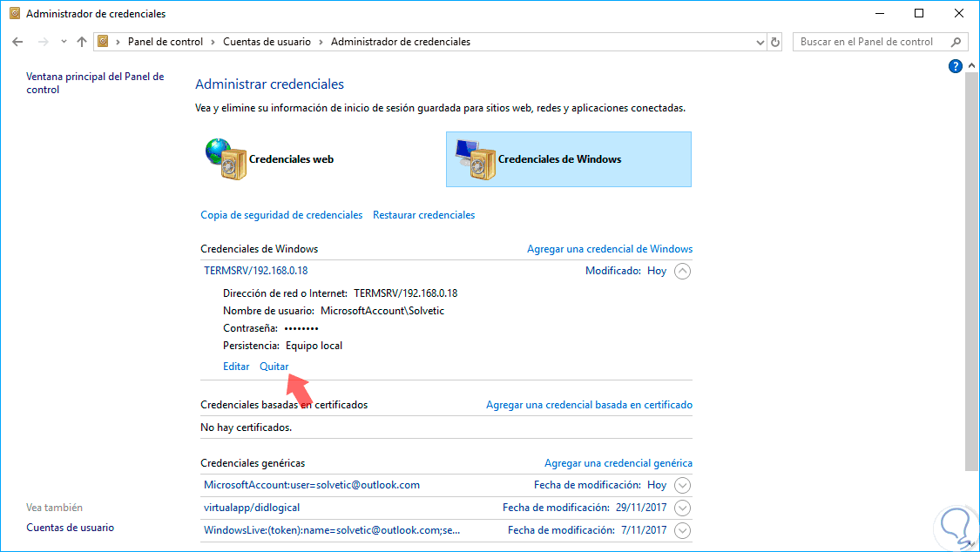Expand MicrosoftAccount:user=solvetic@outlook.com chevron
This screenshot has height=552, width=980.
pyautogui.click(x=682, y=485)
